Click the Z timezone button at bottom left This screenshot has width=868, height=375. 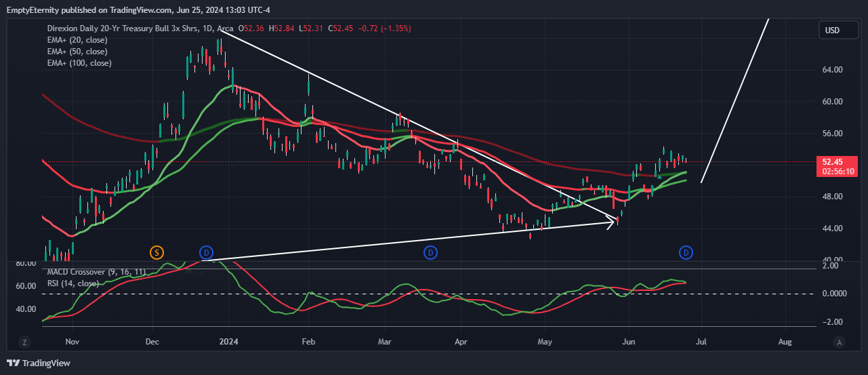(24, 342)
